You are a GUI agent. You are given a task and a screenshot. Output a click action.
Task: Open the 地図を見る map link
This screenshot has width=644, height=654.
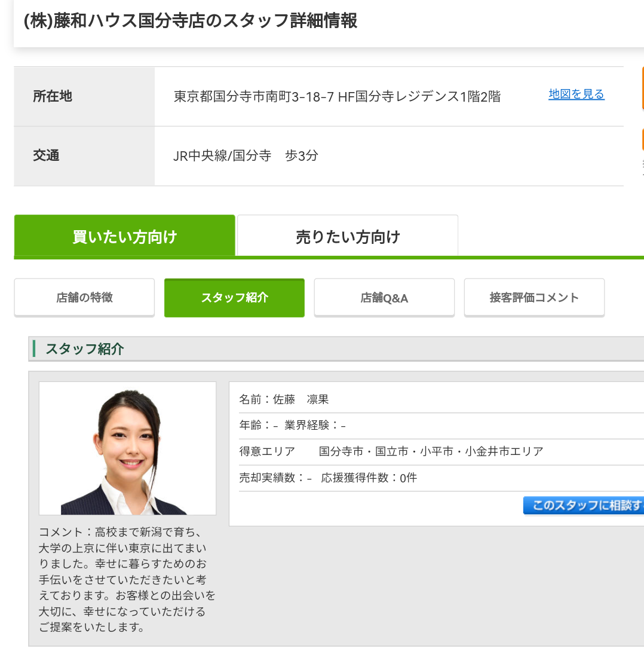click(576, 94)
